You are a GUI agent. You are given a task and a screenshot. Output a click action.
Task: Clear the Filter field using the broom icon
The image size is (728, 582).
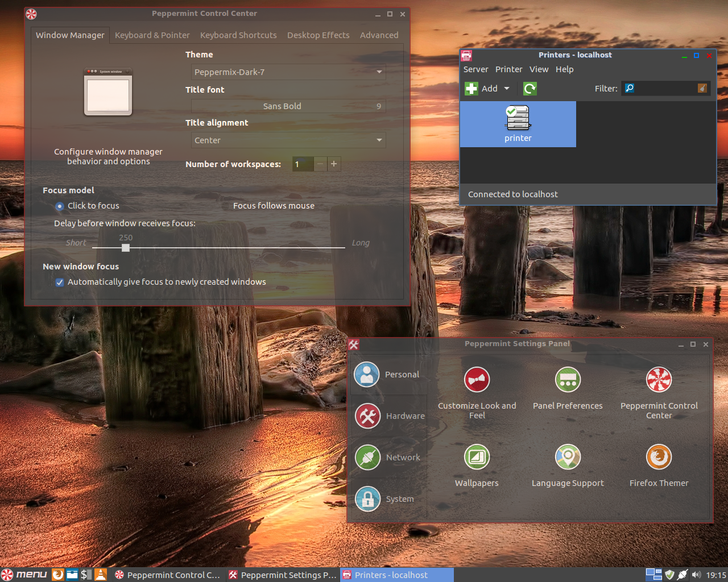[x=702, y=88]
